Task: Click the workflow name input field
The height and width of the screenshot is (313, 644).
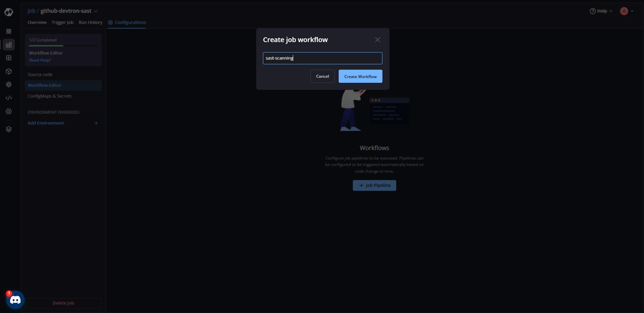Action: point(322,58)
